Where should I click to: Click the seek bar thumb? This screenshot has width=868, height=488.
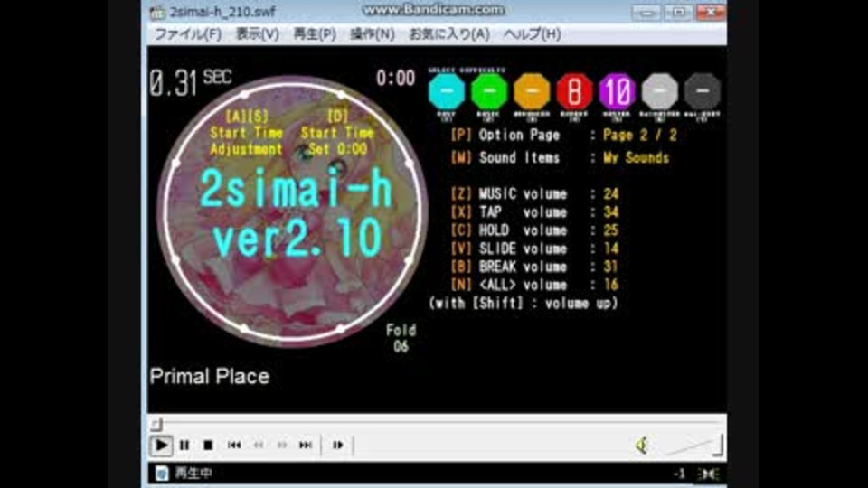coord(156,425)
